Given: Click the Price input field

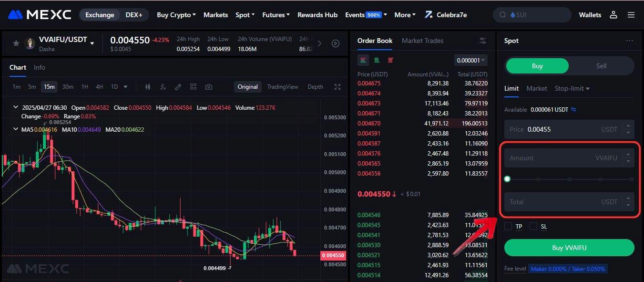Looking at the screenshot, I should tap(569, 129).
